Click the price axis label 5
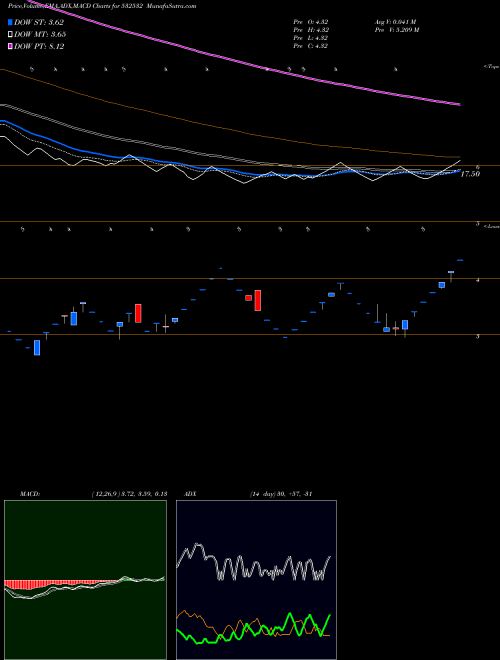 click(478, 224)
